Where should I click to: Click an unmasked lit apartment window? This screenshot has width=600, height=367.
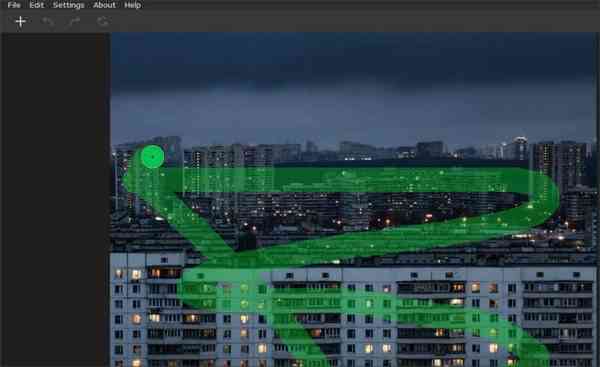coord(137,274)
